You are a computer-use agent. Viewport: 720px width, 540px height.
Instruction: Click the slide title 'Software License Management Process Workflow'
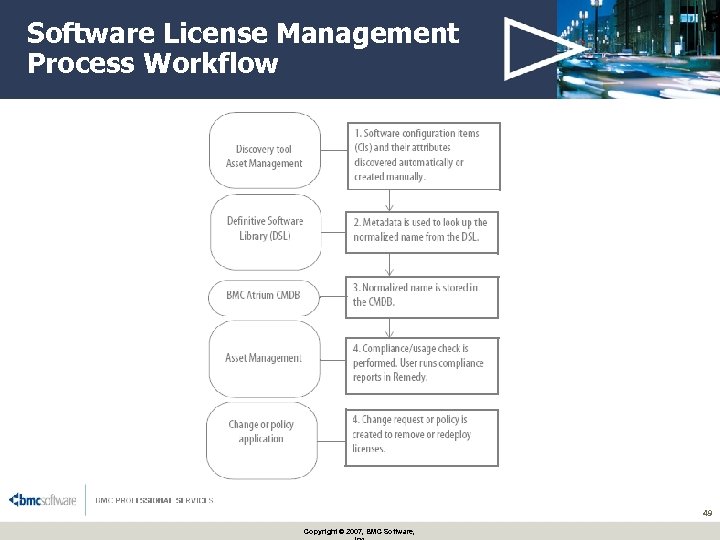[243, 48]
